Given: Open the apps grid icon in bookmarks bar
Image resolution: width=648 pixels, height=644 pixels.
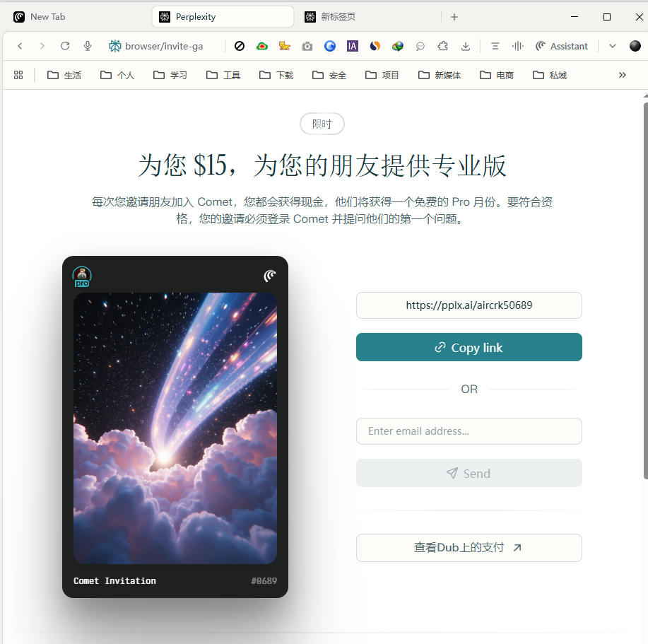Looking at the screenshot, I should (18, 75).
